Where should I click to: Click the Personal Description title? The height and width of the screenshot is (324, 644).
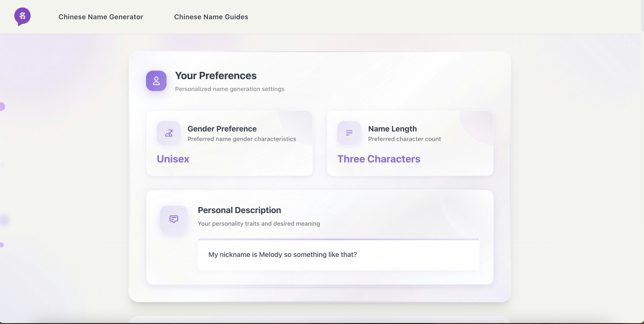coord(239,210)
